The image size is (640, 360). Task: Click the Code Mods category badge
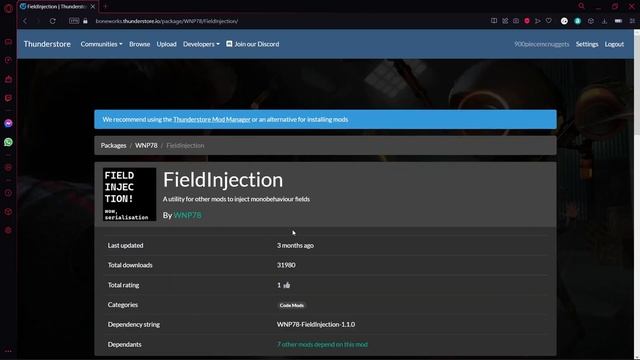[291, 305]
